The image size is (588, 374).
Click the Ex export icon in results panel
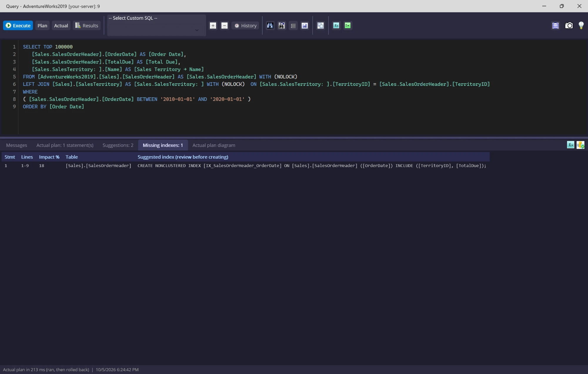coord(571,145)
